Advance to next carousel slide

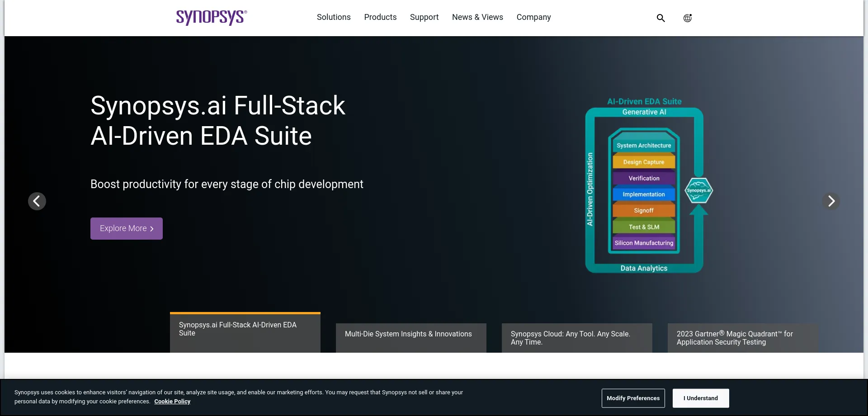[x=831, y=201]
